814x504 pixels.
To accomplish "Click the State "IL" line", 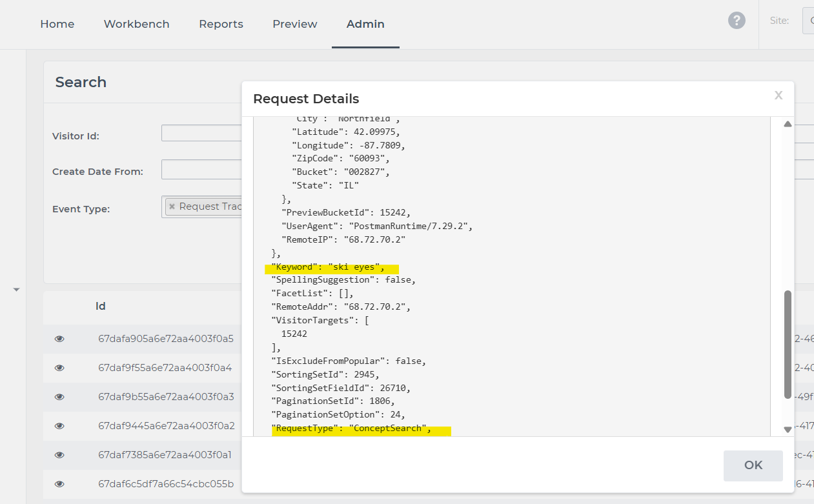I will pos(325,185).
